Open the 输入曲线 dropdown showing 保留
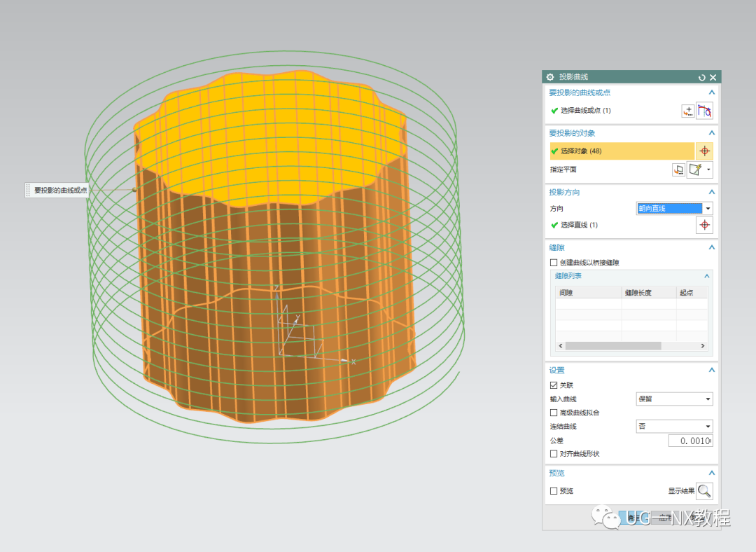Viewport: 756px width, 552px height. (x=675, y=399)
